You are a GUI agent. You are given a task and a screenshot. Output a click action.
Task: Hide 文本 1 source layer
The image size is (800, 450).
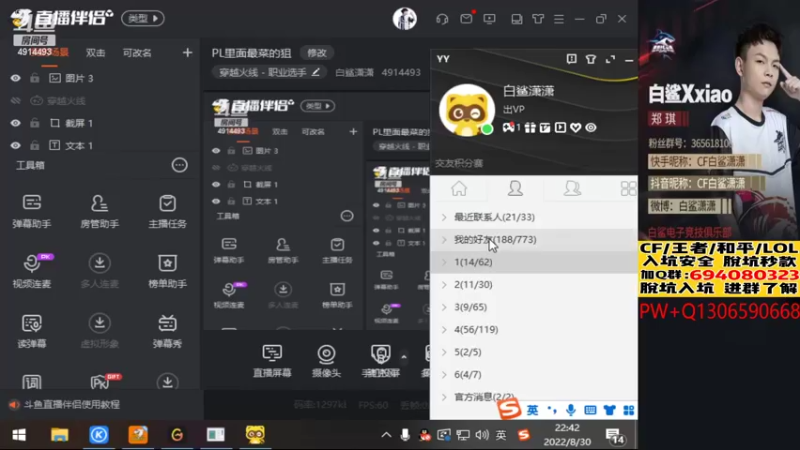(15, 145)
